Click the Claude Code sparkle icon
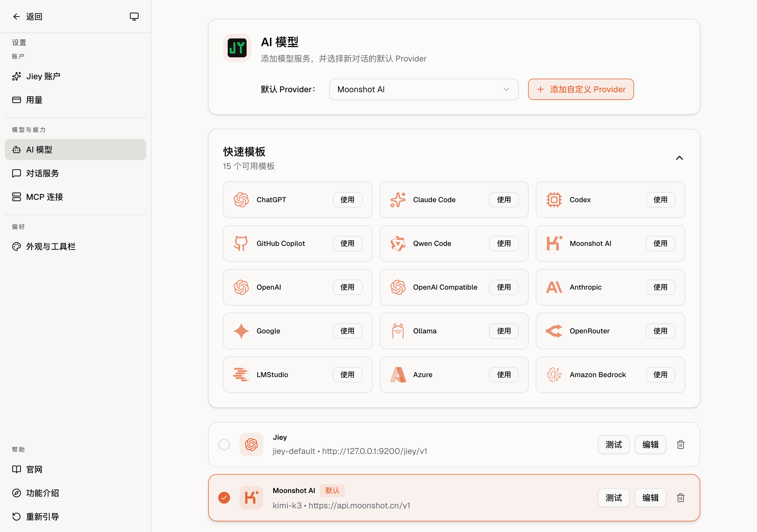 [398, 200]
